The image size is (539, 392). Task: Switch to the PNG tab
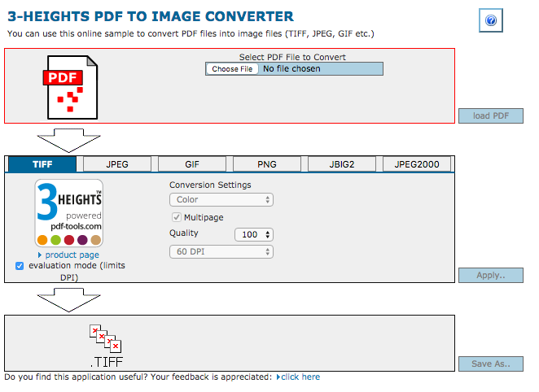(267, 164)
